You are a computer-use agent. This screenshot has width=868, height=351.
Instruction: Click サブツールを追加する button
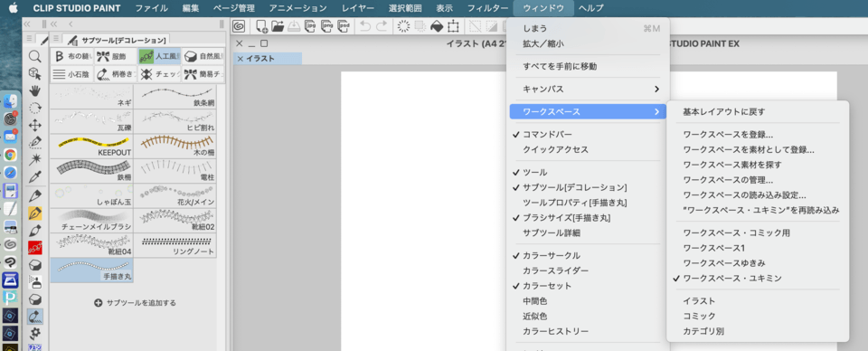pyautogui.click(x=135, y=303)
